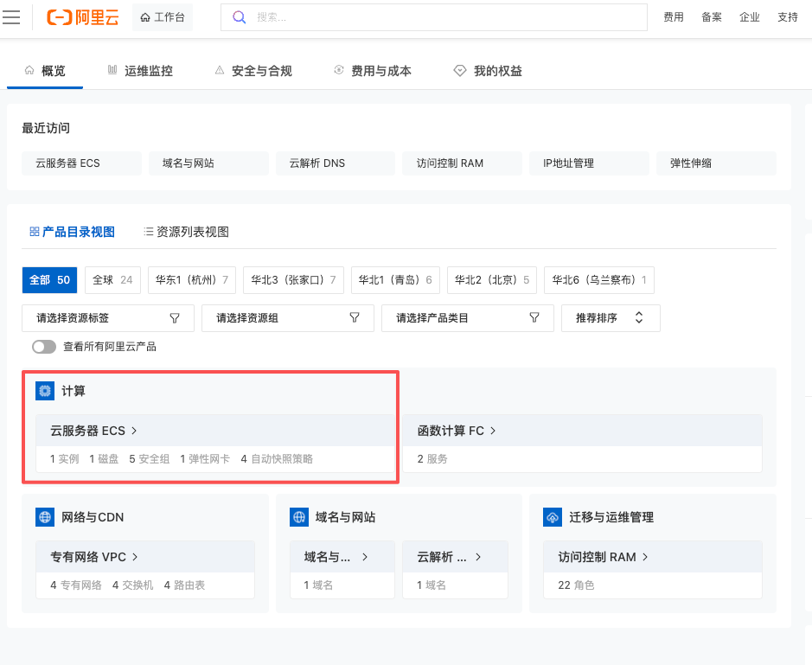Screen dimensions: 812x665
Task: Open 云服务器 ECS product link
Action: tap(93, 431)
